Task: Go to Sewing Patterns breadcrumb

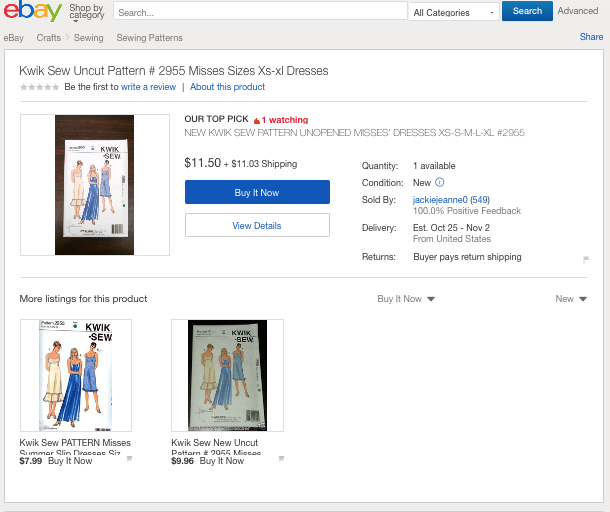Action: coord(149,38)
